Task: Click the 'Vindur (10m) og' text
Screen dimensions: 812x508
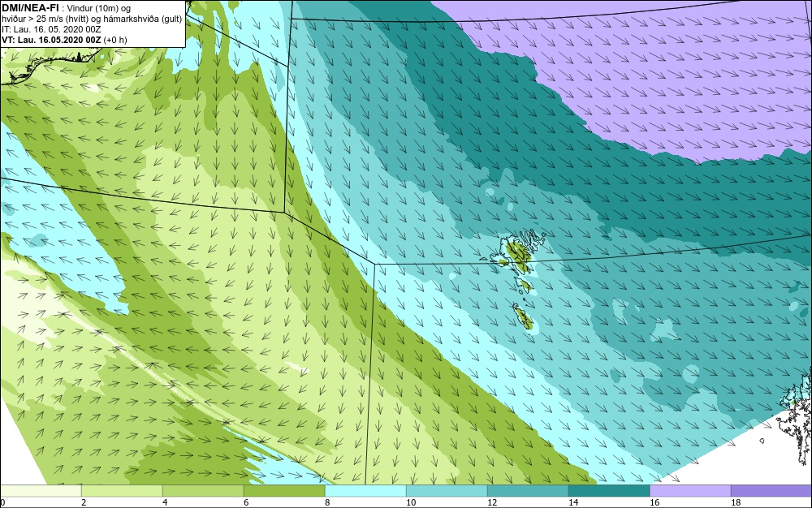Action: (x=99, y=8)
